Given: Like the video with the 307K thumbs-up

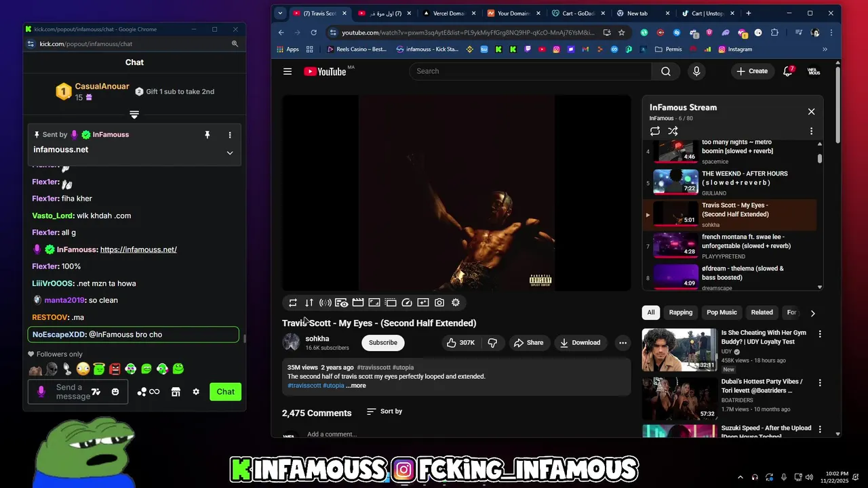Looking at the screenshot, I should click(460, 343).
